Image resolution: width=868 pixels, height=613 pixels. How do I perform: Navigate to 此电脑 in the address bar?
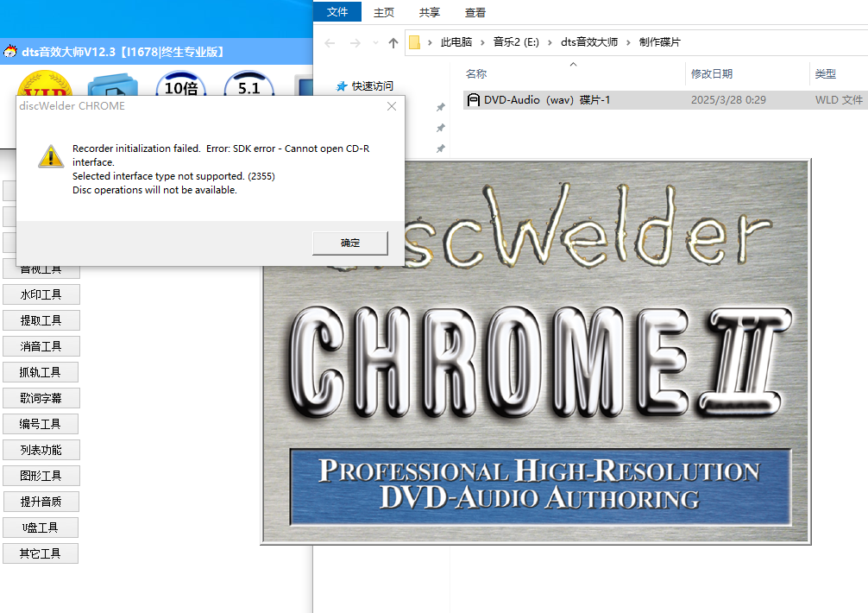click(456, 42)
